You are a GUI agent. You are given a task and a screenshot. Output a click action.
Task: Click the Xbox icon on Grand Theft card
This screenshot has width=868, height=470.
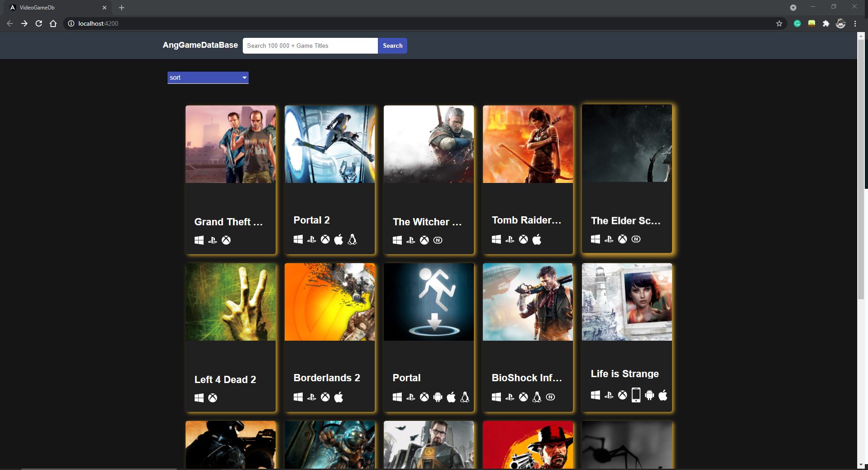tap(226, 240)
